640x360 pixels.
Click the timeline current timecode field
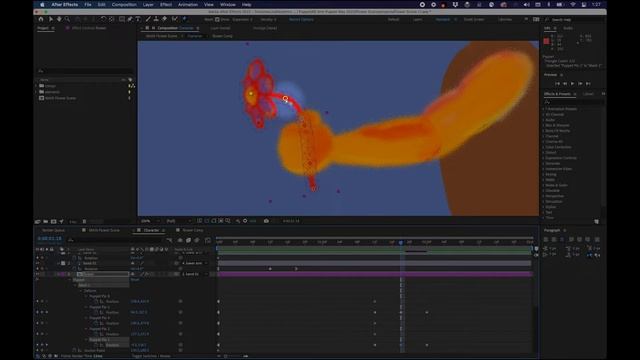[x=49, y=238]
